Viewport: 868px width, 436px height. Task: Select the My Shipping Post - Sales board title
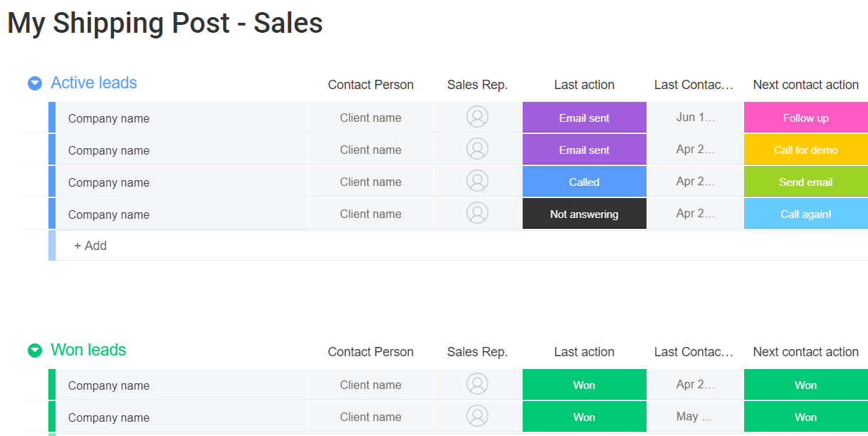(165, 23)
